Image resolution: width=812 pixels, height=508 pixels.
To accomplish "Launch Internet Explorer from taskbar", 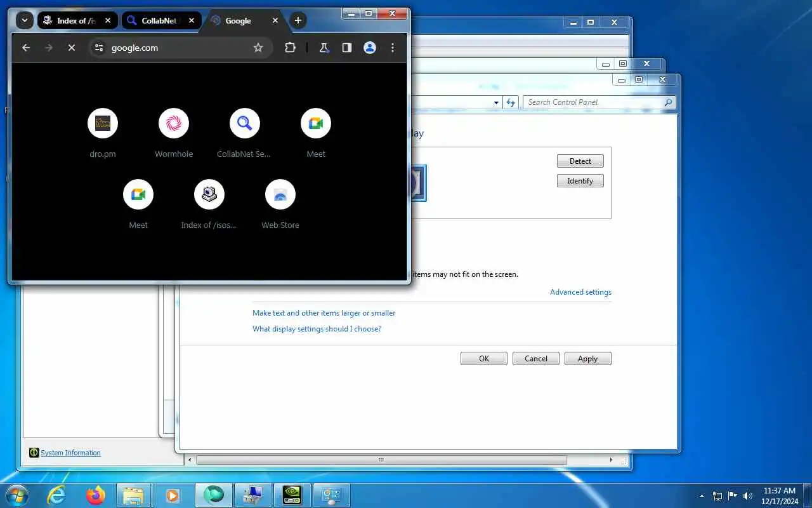I will (x=56, y=495).
